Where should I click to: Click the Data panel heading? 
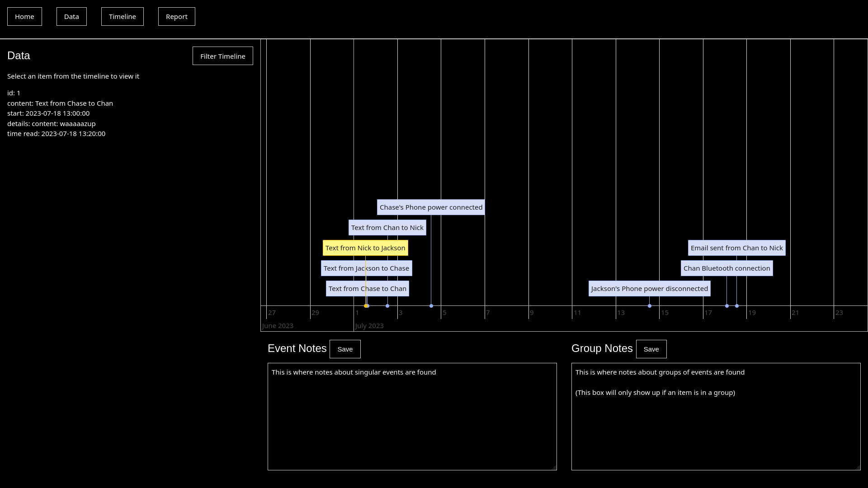tap(19, 56)
